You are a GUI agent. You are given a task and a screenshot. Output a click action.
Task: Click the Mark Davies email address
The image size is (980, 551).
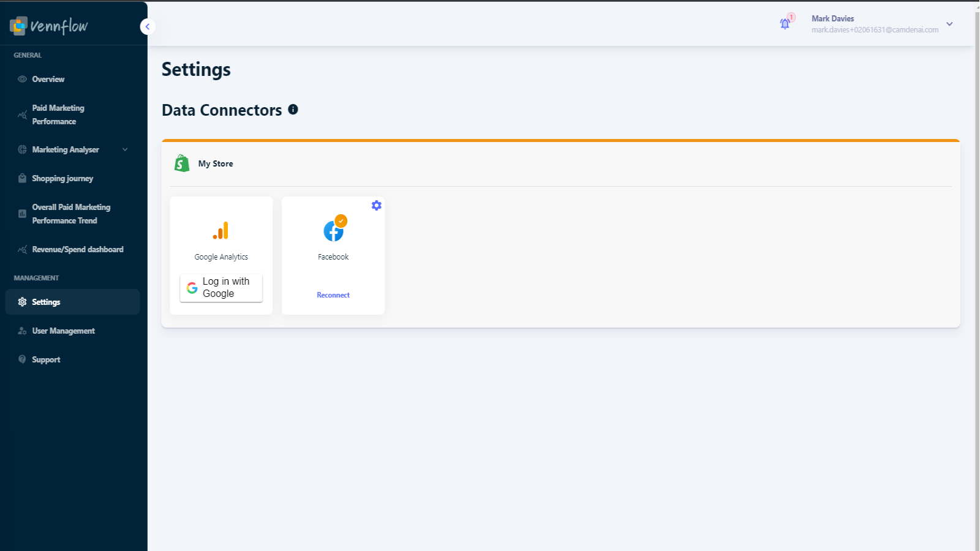875,29
